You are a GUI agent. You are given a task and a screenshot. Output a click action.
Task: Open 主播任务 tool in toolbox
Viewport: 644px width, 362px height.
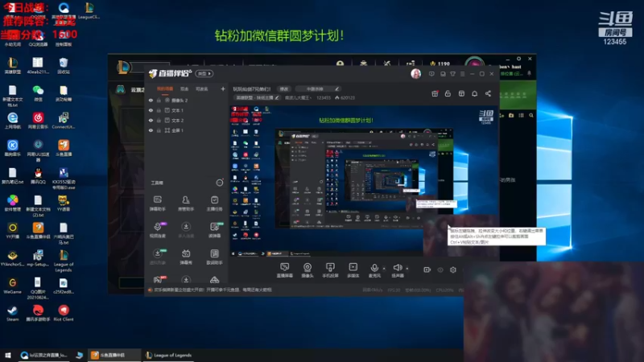tap(214, 204)
